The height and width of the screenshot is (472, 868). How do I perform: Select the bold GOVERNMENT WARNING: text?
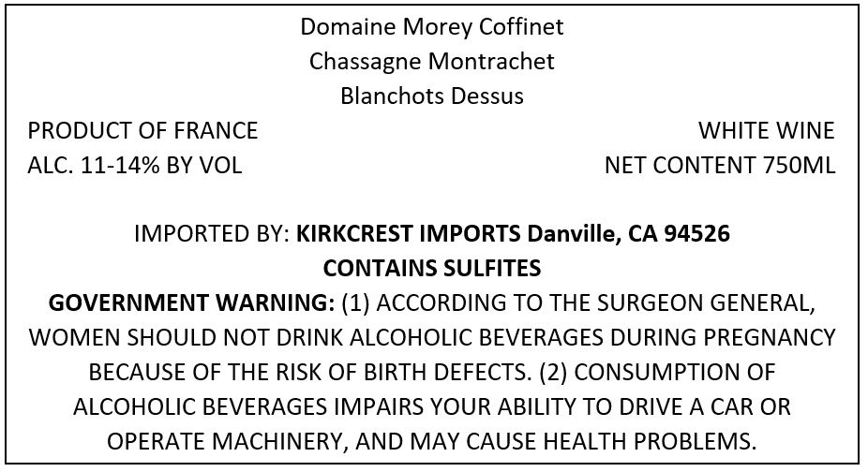[x=191, y=302]
